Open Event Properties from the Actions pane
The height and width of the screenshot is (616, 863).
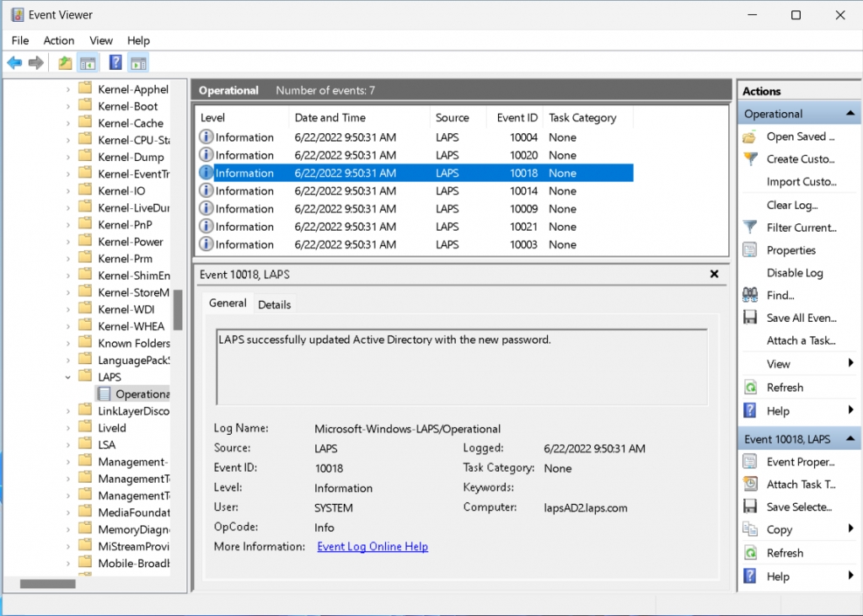click(x=798, y=461)
